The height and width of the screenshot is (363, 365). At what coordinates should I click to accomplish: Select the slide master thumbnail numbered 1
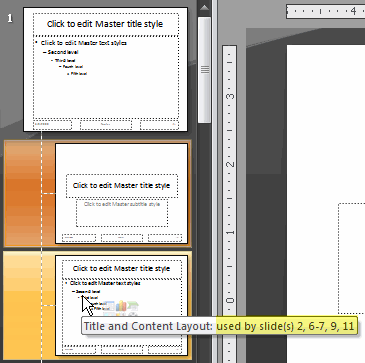(x=105, y=69)
